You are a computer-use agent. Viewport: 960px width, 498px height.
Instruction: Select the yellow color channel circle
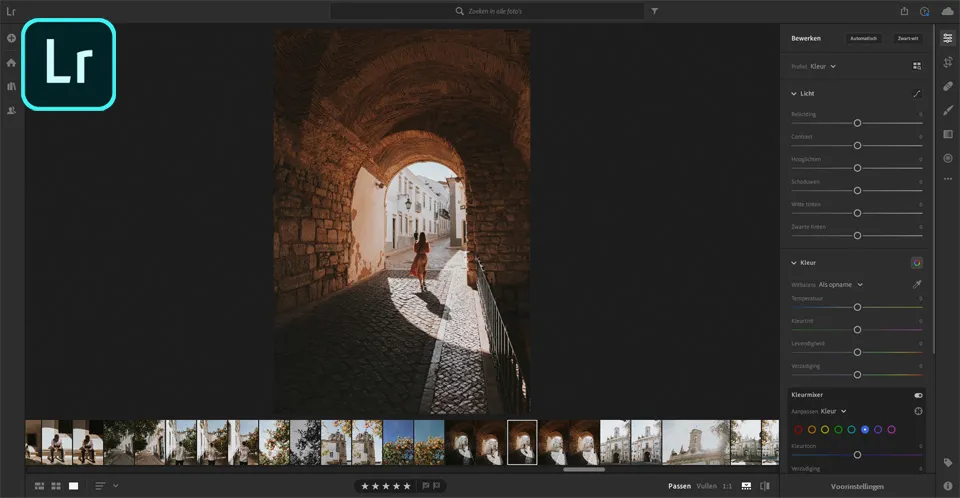coord(825,429)
